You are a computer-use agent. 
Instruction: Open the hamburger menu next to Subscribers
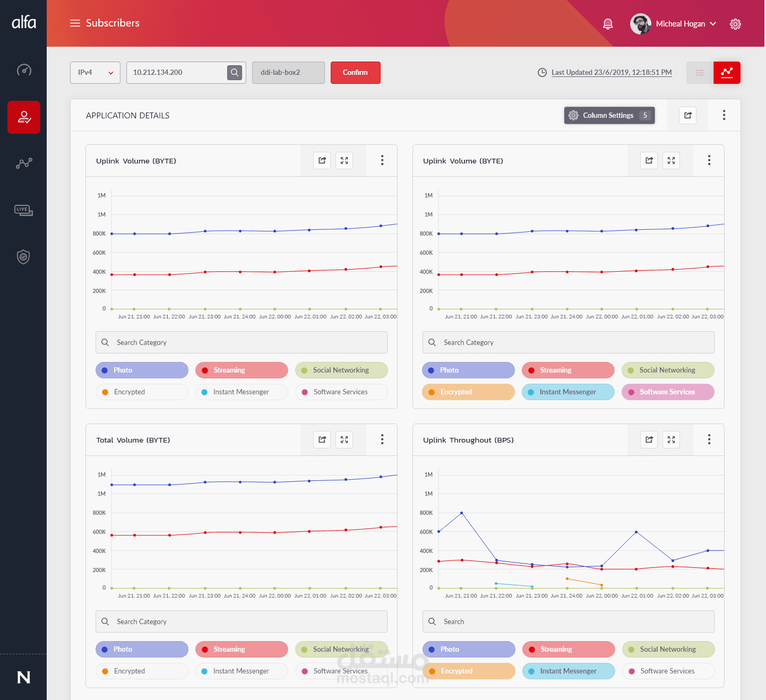(x=75, y=23)
